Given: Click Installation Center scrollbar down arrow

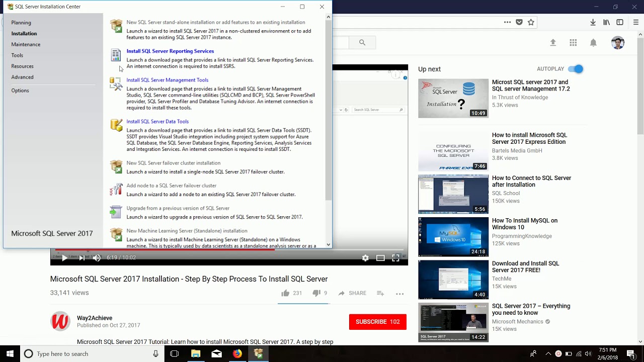Looking at the screenshot, I should [x=329, y=245].
